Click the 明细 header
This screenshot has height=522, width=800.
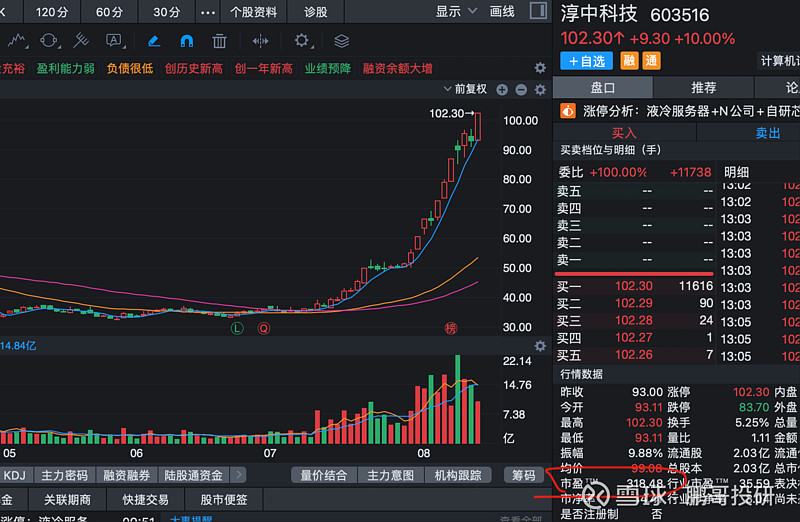(736, 172)
